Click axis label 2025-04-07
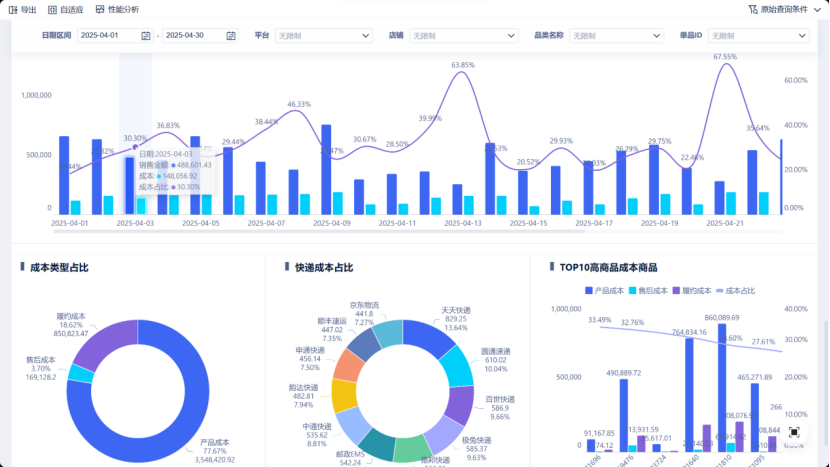The height and width of the screenshot is (467, 830). coord(266,223)
